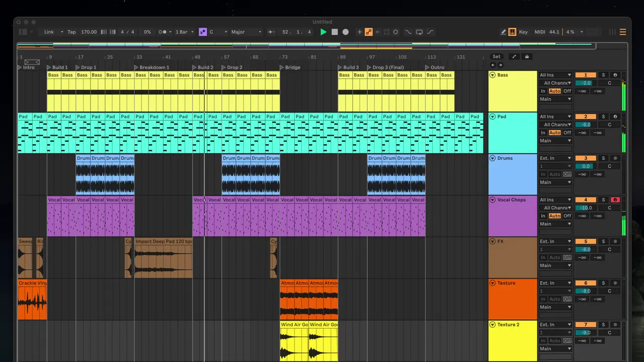
Task: Click the Set locator button
Action: pos(497,57)
